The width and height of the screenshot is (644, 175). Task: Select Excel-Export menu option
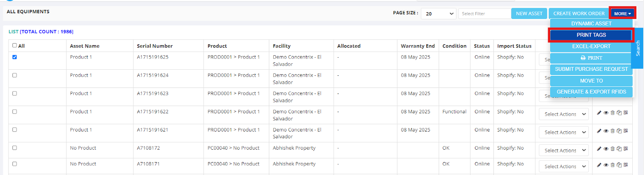(x=591, y=46)
